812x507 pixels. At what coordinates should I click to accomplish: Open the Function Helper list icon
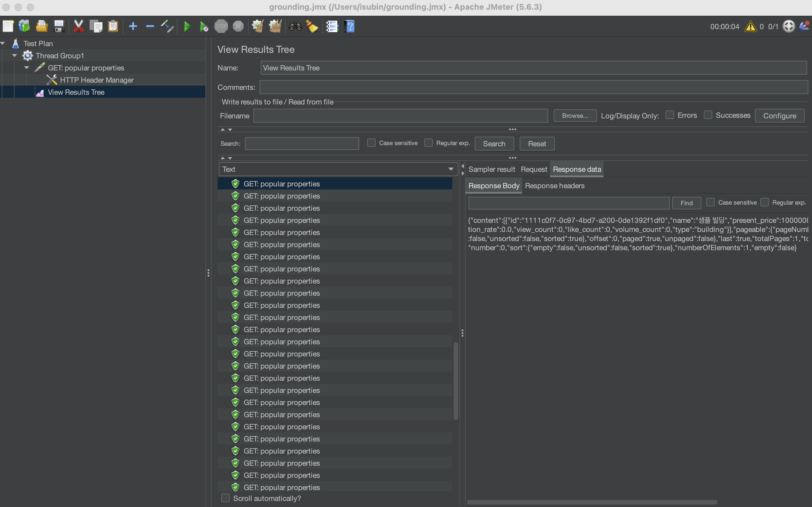tap(332, 26)
